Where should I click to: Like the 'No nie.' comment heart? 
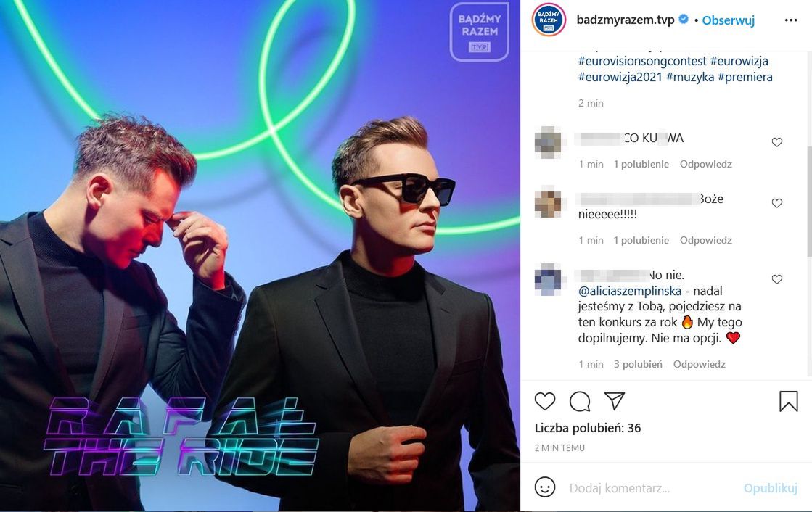pos(776,279)
